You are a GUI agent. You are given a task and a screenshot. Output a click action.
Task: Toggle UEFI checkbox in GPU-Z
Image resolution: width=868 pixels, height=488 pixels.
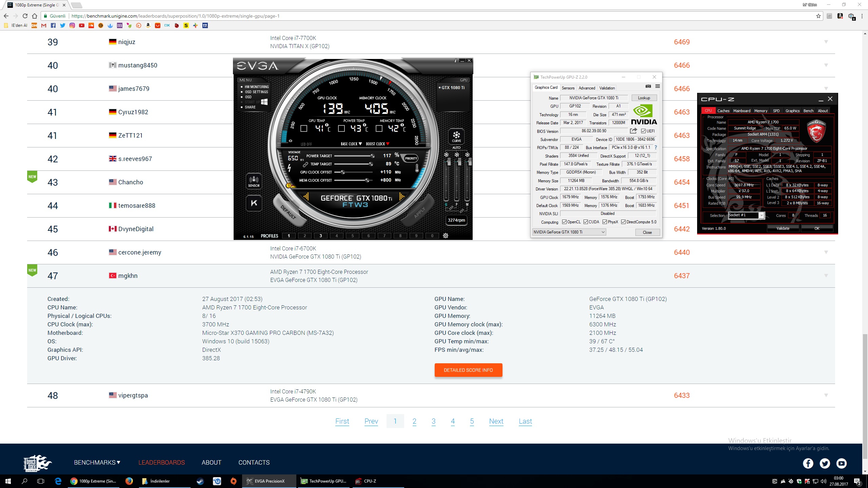pyautogui.click(x=643, y=131)
